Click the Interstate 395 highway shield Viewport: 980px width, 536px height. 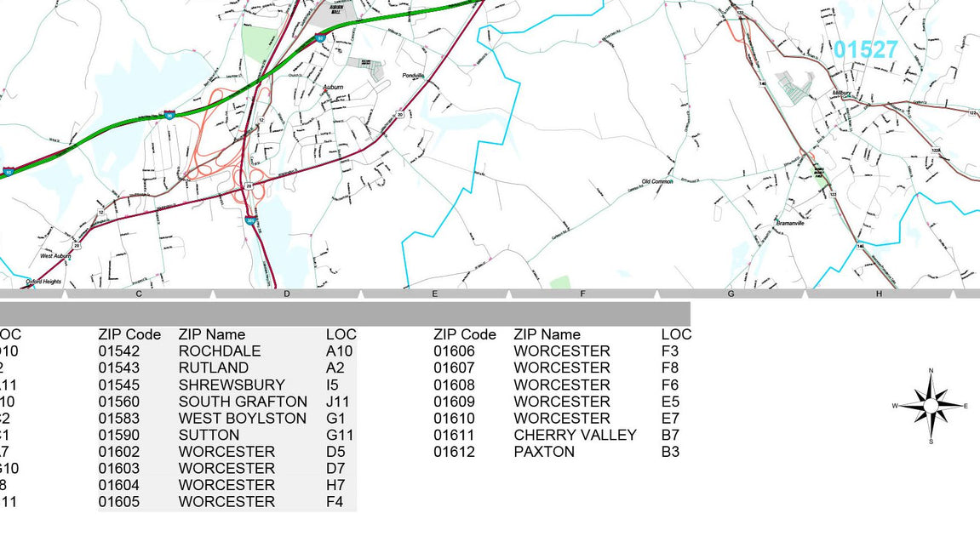pyautogui.click(x=250, y=220)
